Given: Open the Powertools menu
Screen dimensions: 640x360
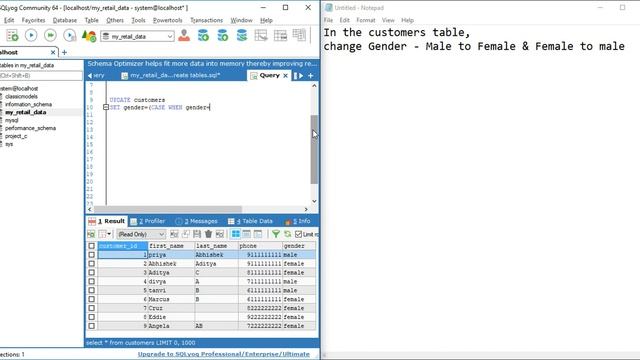Looking at the screenshot, I should point(167,20).
